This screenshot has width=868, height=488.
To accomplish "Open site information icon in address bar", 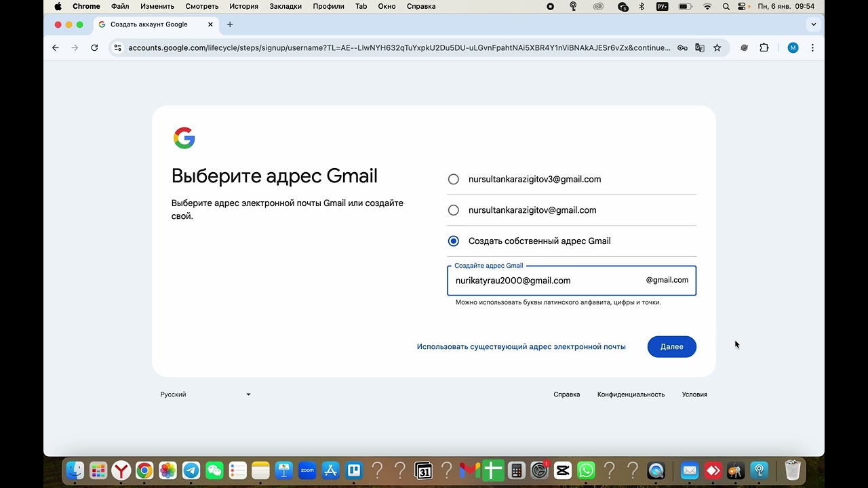I will click(x=117, y=48).
